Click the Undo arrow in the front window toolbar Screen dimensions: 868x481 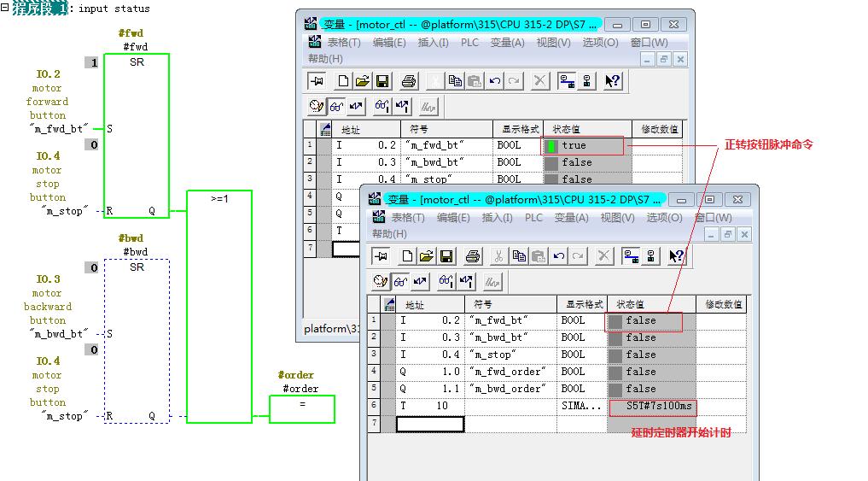tap(559, 256)
